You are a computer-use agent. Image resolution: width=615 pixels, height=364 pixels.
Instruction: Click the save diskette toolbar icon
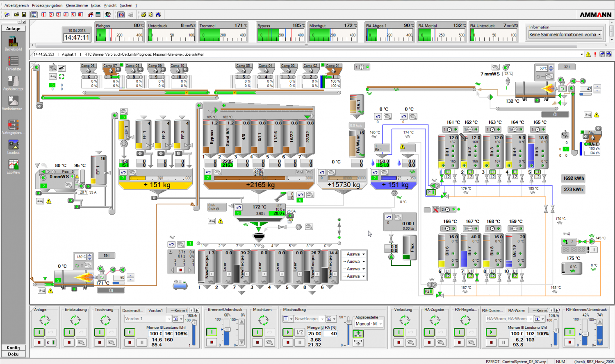[x=23, y=15]
